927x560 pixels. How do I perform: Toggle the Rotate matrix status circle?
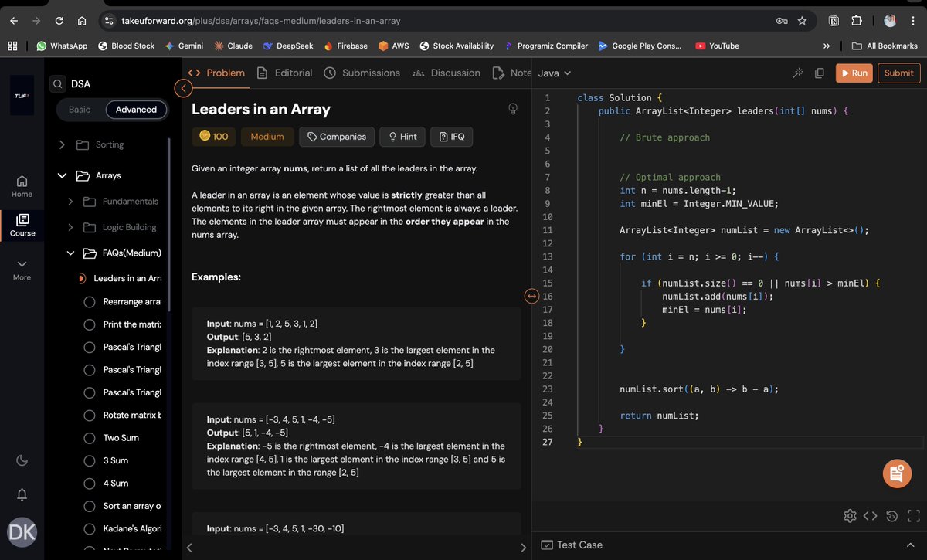point(89,416)
